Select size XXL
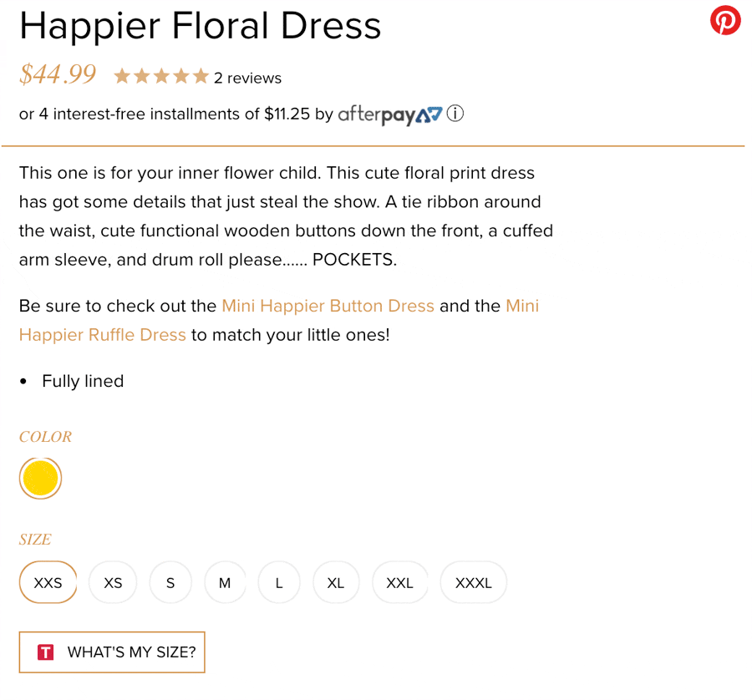This screenshot has width=752, height=700. (x=400, y=582)
